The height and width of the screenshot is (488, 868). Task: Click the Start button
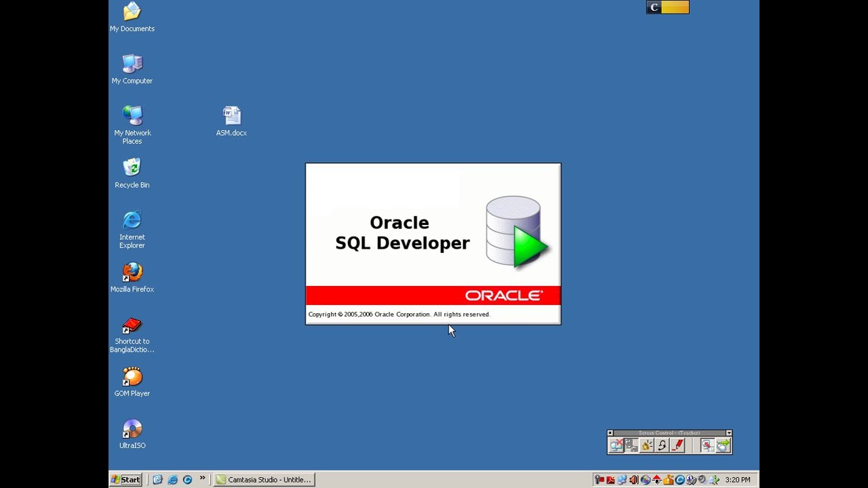click(x=125, y=479)
